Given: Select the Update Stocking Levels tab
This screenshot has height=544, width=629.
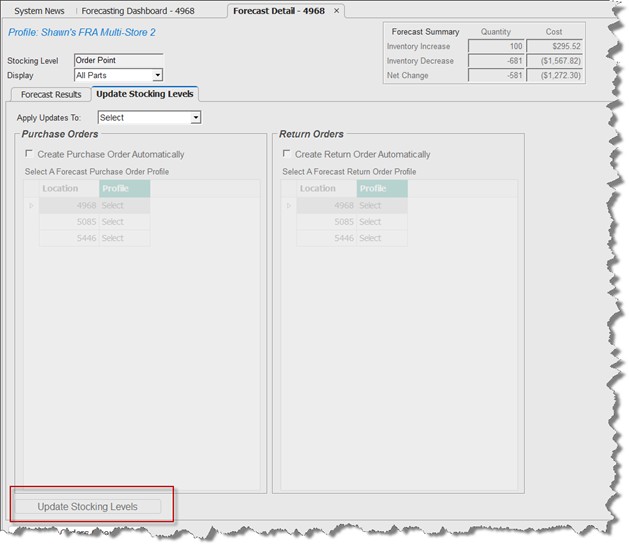Looking at the screenshot, I should click(145, 94).
